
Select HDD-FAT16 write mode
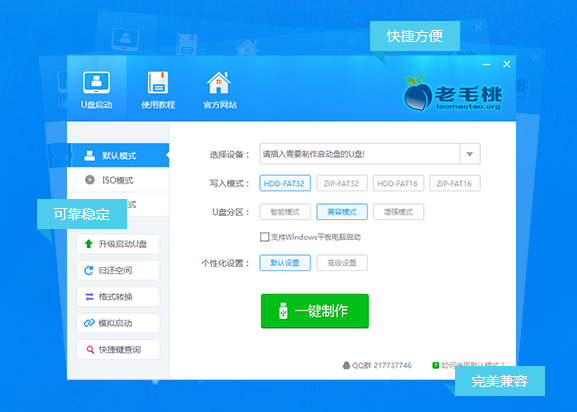pos(398,183)
